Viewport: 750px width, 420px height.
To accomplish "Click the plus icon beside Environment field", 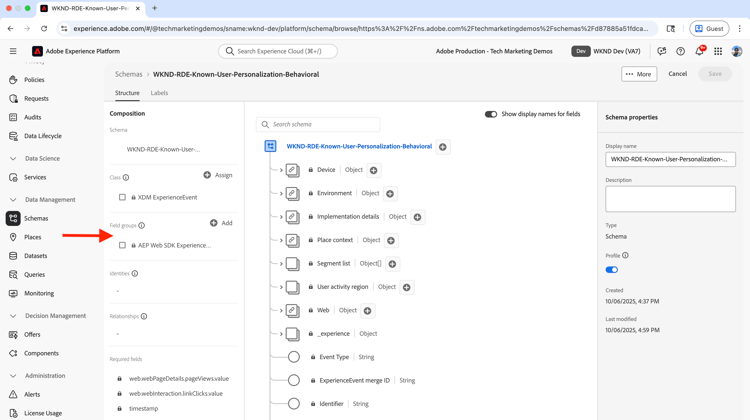I will tap(390, 194).
